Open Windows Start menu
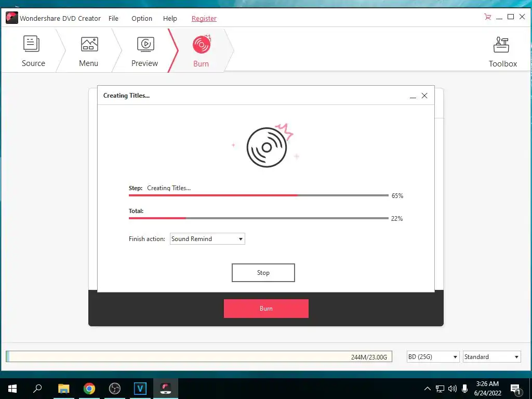The image size is (532, 399). pos(12,389)
